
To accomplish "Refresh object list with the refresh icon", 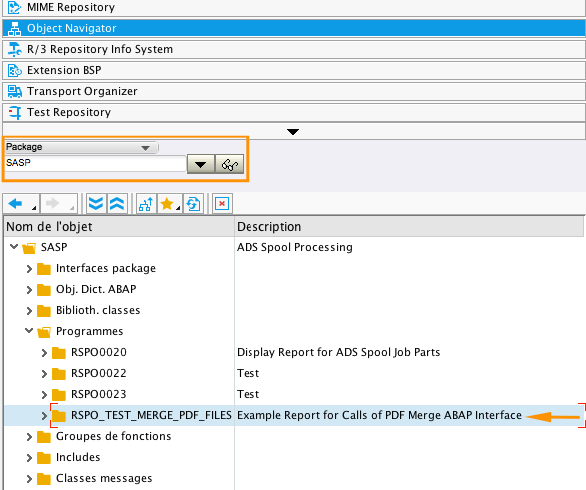I will pos(193,204).
